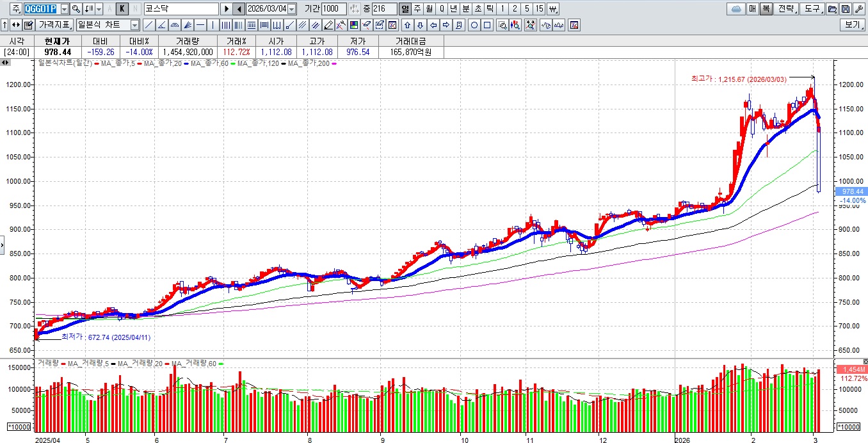Toggle the N button next to K
This screenshot has height=443, width=868.
coord(134,9)
